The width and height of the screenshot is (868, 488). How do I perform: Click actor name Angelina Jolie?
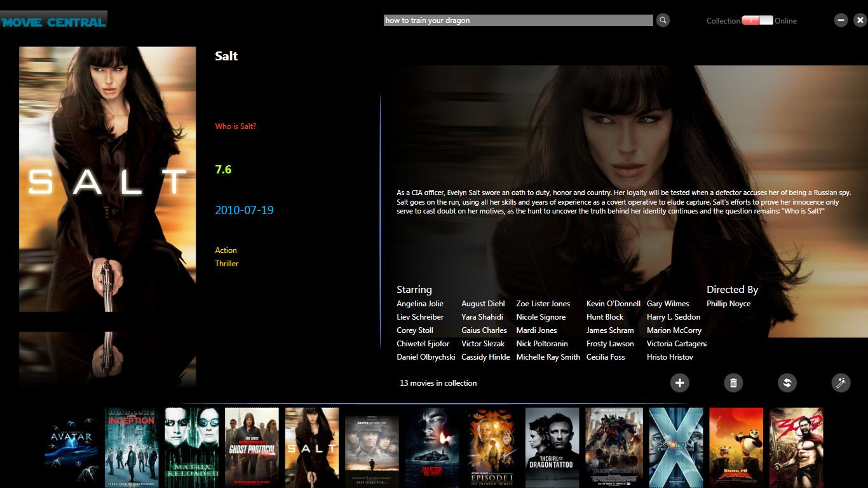[420, 304]
